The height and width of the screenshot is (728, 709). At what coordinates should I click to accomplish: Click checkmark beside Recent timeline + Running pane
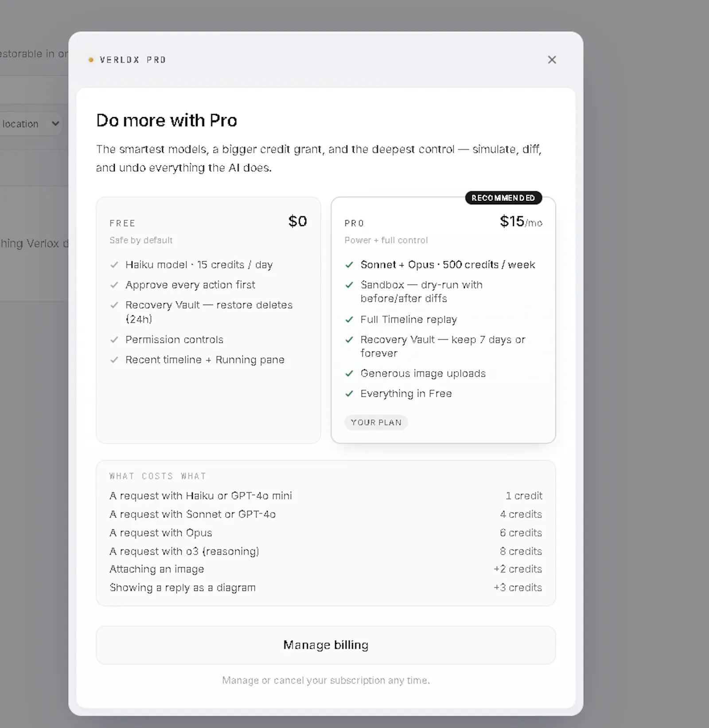(x=114, y=360)
